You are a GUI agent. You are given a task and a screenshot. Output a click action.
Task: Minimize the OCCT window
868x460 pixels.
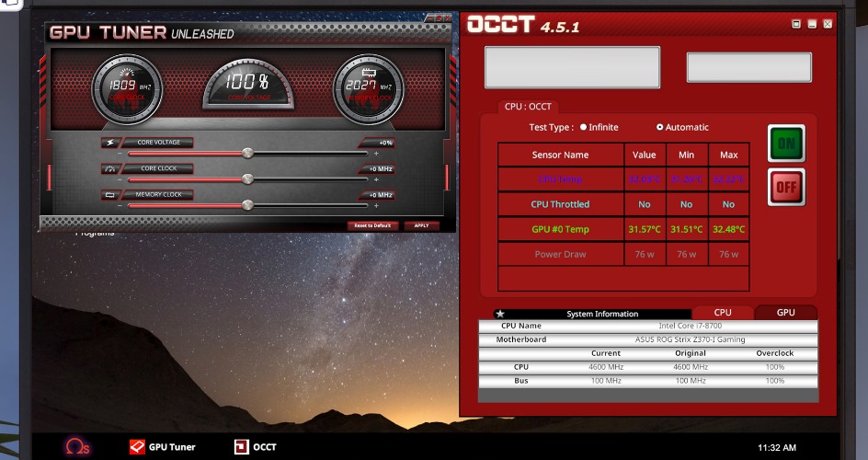[812, 24]
